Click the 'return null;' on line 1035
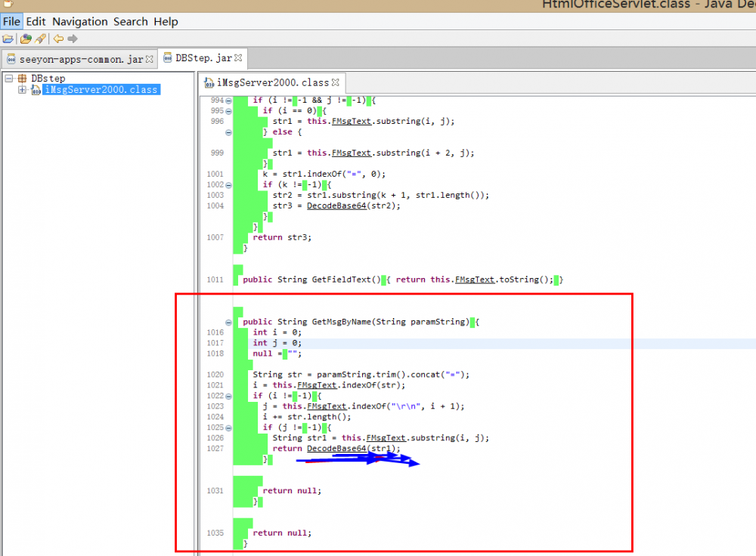This screenshot has height=556, width=756. [282, 533]
